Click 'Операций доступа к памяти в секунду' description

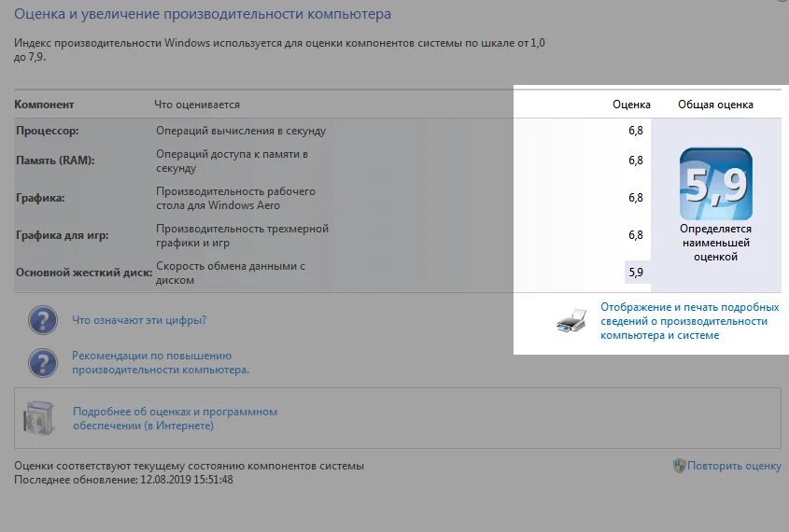pos(232,161)
